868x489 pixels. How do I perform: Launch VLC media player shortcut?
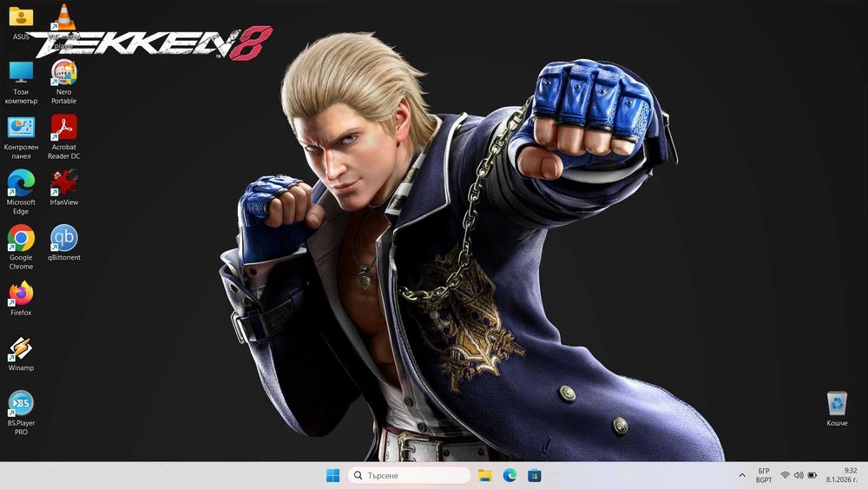tap(63, 17)
